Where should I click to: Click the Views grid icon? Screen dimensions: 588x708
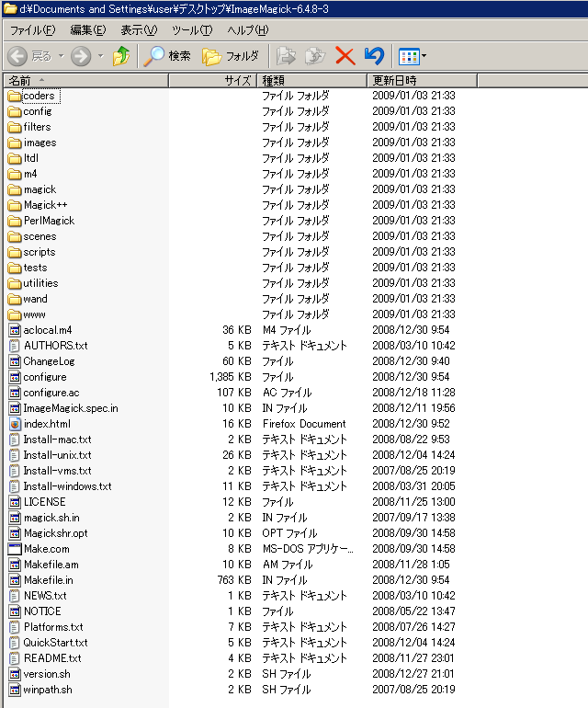409,56
